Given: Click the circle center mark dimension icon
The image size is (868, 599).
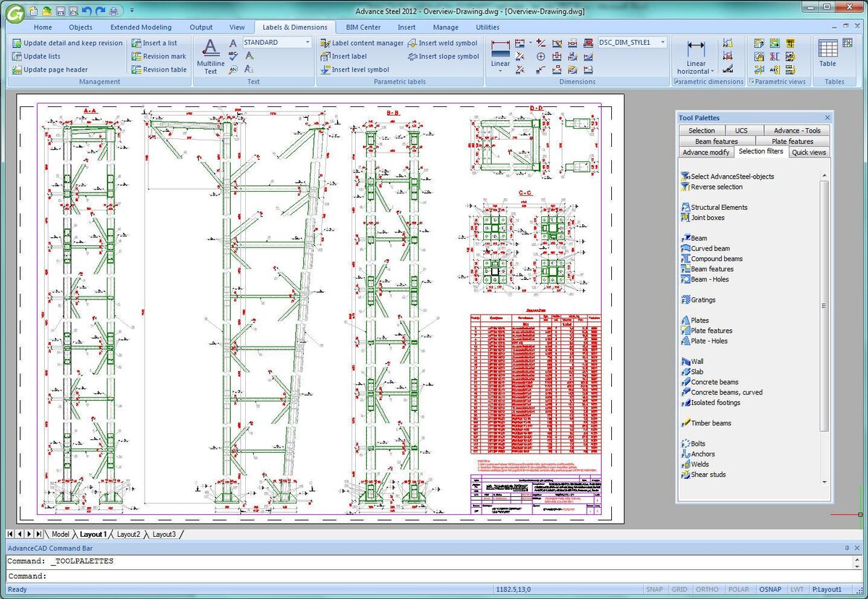Looking at the screenshot, I should click(x=541, y=56).
